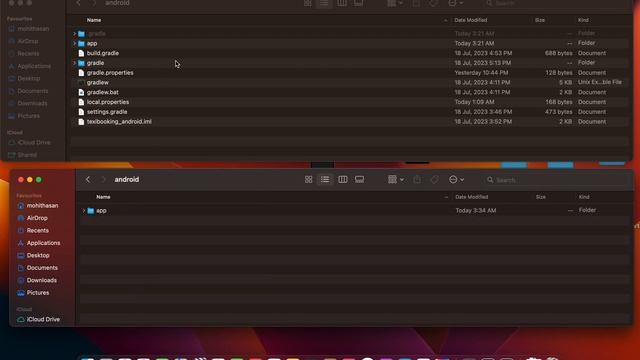The width and height of the screenshot is (640, 360).
Task: Sort front window by Size column
Action: click(x=540, y=197)
